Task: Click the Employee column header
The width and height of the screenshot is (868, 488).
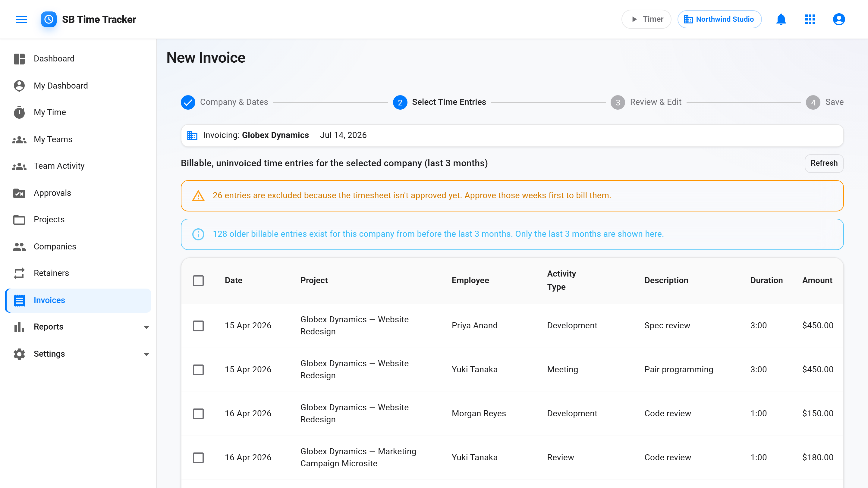Action: point(470,280)
